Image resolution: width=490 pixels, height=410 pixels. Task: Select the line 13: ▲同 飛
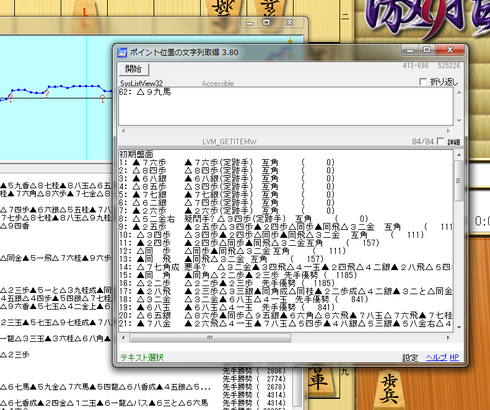(x=222, y=259)
